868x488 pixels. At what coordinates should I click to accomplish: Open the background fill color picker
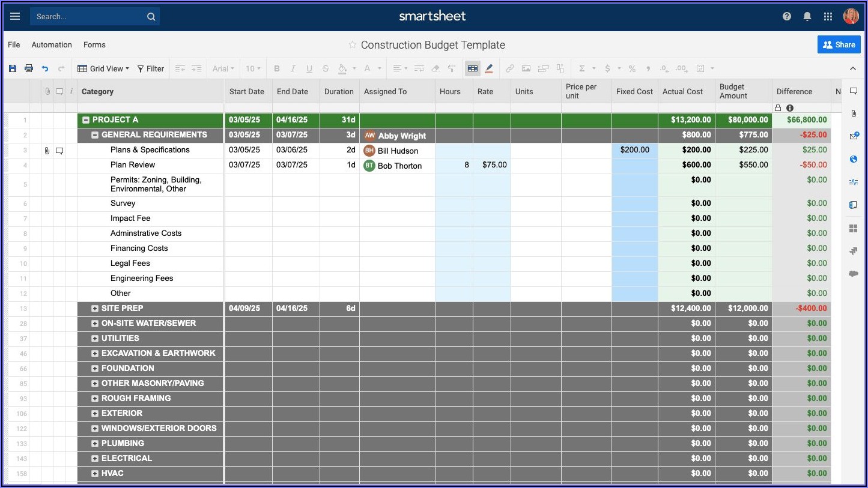[342, 68]
